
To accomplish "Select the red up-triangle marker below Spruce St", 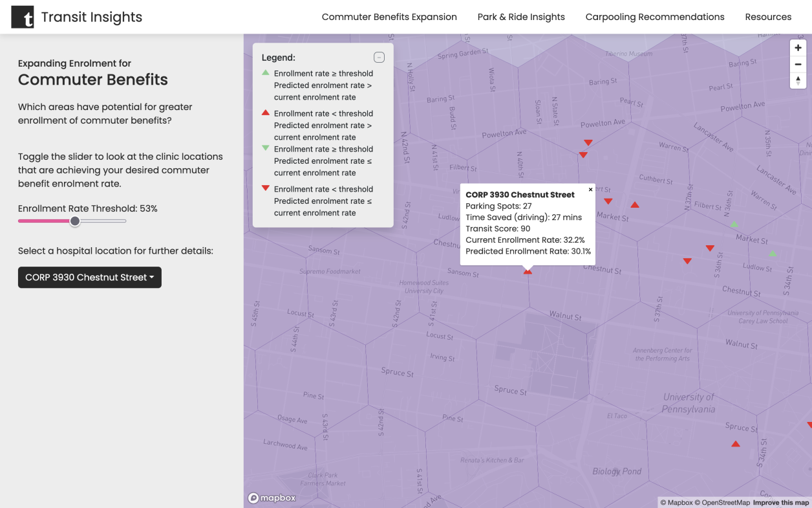I will pyautogui.click(x=735, y=444).
